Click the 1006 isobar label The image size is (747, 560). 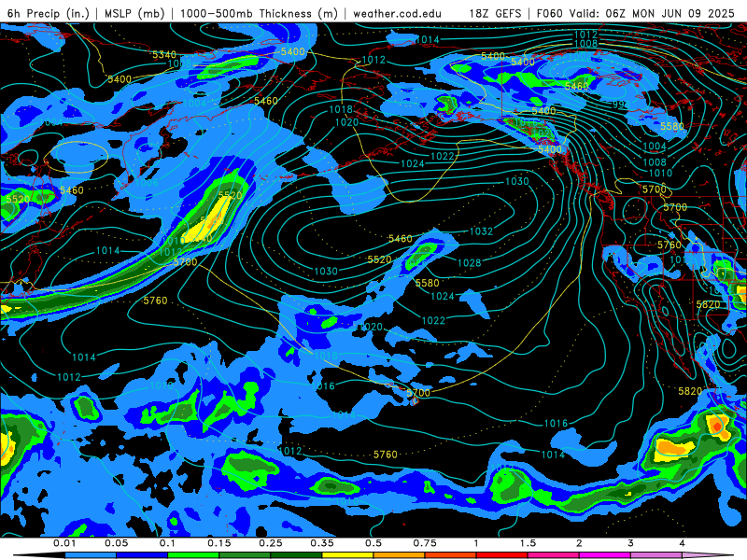coord(147,183)
